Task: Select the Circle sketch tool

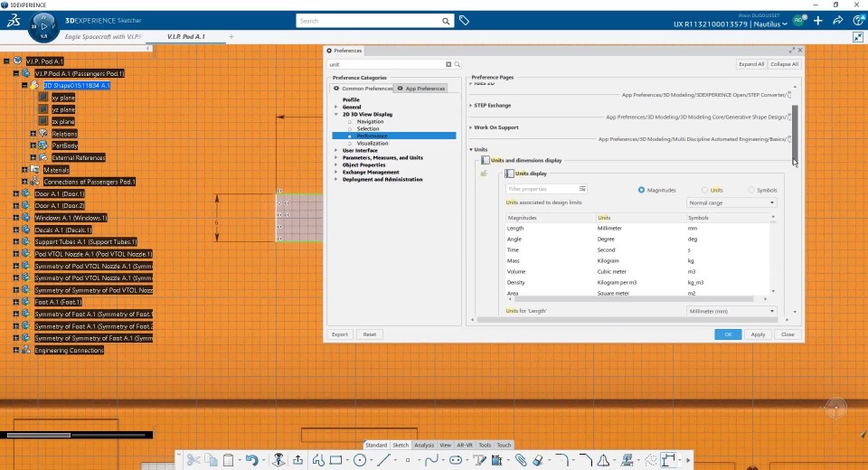Action: (360, 460)
